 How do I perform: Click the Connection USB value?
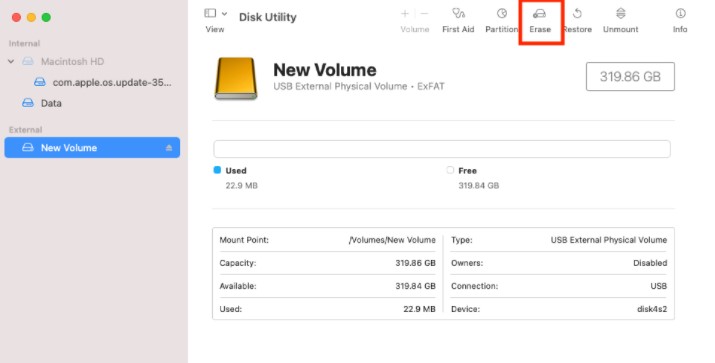click(658, 286)
